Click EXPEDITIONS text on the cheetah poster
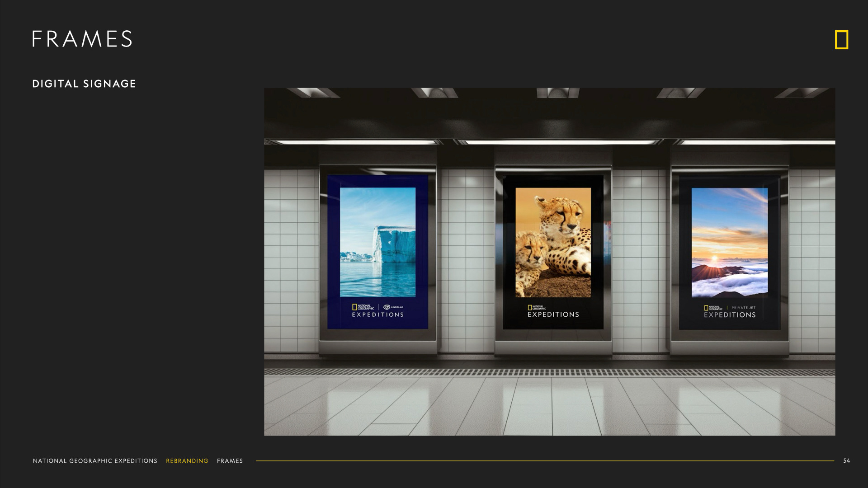The height and width of the screenshot is (488, 868). (553, 314)
